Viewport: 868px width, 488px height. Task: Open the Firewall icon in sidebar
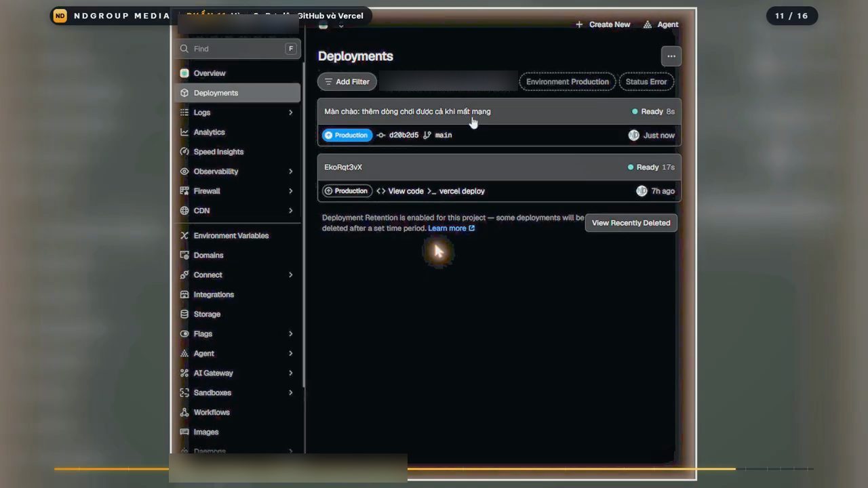(x=184, y=191)
